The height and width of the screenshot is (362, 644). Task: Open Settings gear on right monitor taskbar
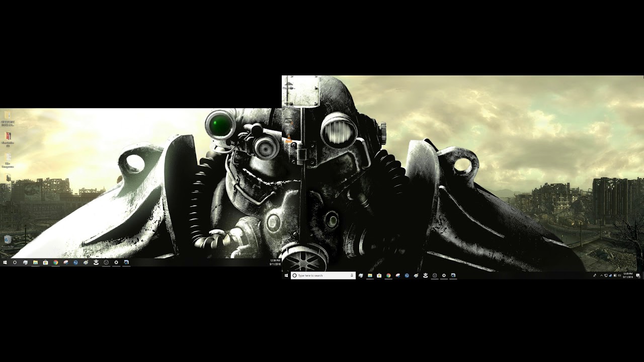click(x=444, y=276)
